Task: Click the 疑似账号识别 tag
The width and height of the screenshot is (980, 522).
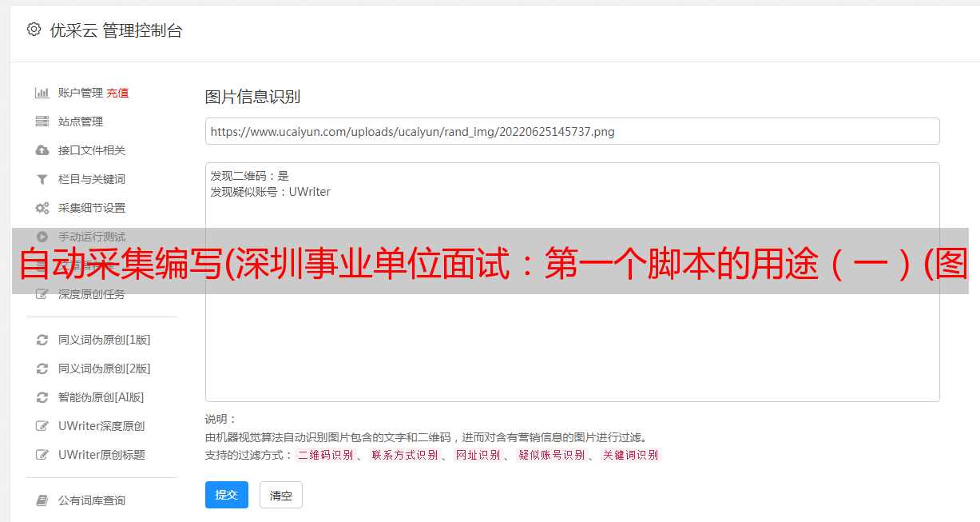Action: click(552, 455)
